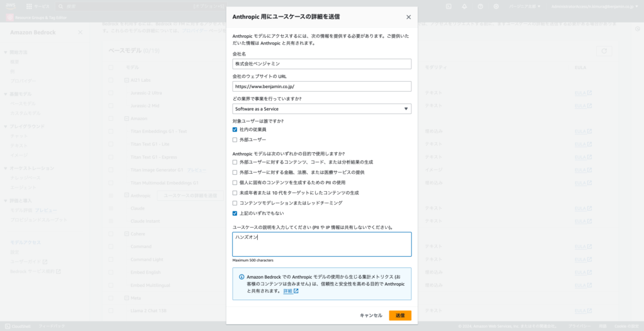Viewport: 644px width, 331px height.
Task: Open the settings gear icon in top bar
Action: pyautogui.click(x=496, y=6)
